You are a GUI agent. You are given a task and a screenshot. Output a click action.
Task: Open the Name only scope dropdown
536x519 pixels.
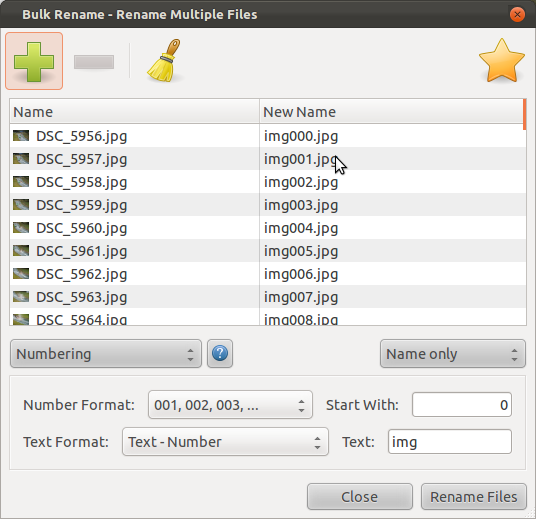click(x=453, y=354)
